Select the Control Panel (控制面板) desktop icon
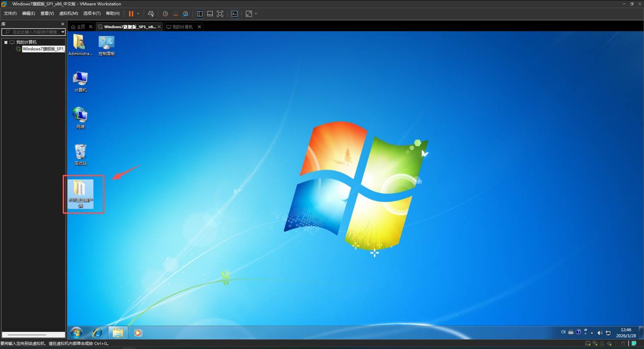Viewport: 644px width, 349px height. [106, 46]
